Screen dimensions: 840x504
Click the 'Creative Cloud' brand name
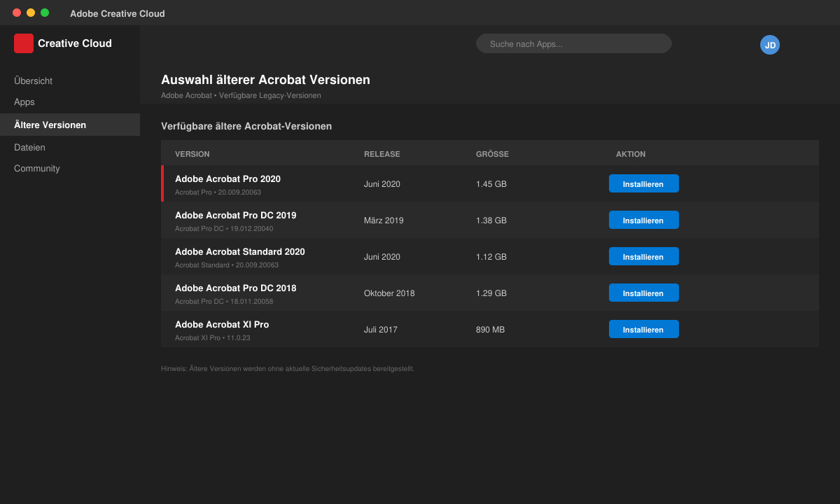(75, 43)
